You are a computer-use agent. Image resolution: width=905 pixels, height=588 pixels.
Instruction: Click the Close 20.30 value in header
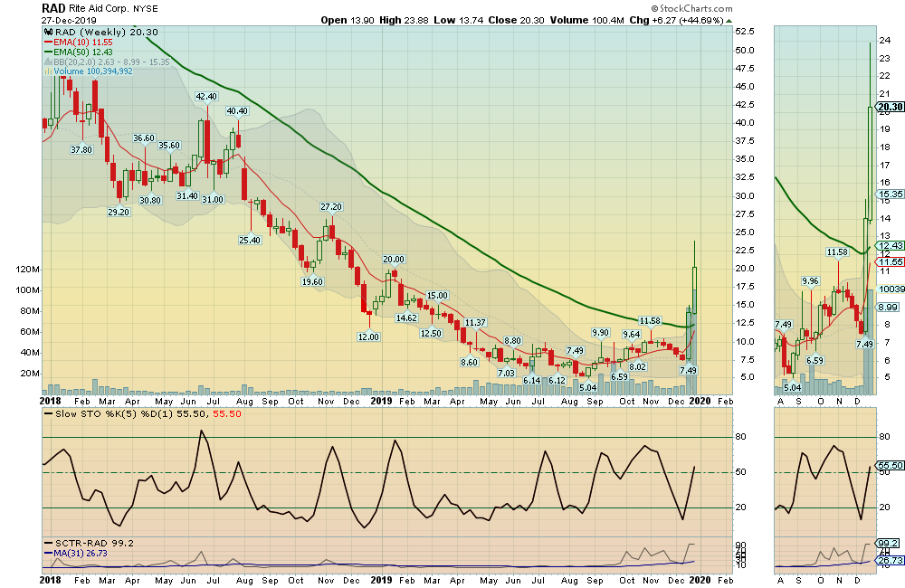[x=516, y=20]
